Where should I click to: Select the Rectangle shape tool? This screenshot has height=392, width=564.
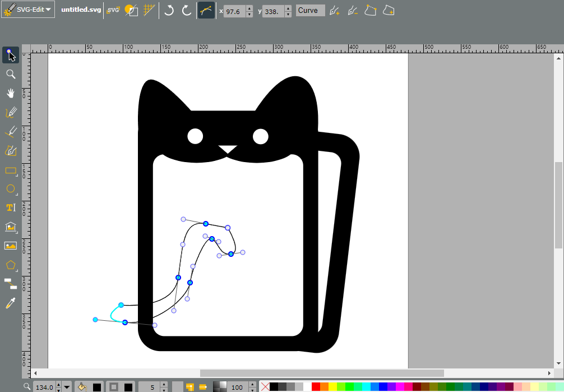click(11, 170)
